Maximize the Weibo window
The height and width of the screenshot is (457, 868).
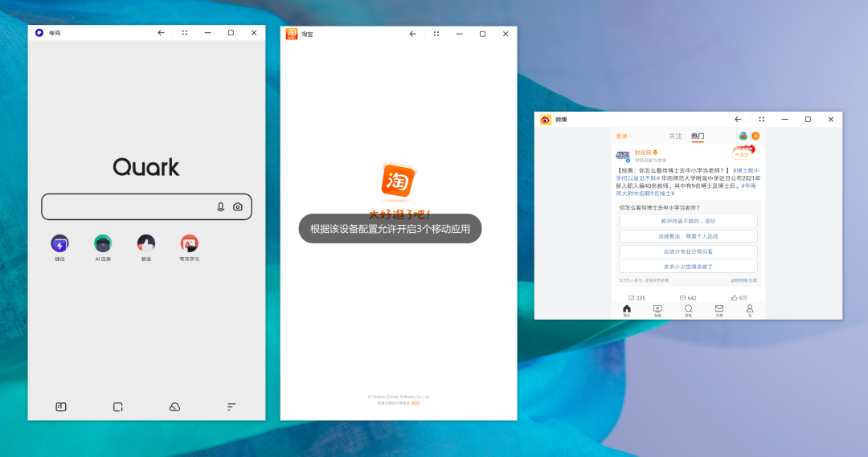pos(808,119)
